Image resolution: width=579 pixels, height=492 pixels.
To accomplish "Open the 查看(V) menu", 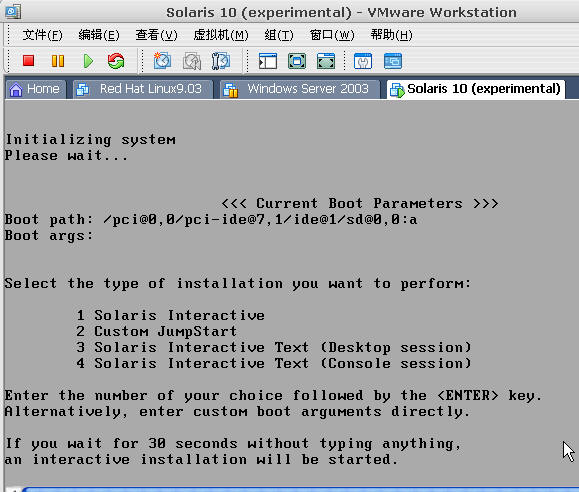I will pos(156,35).
